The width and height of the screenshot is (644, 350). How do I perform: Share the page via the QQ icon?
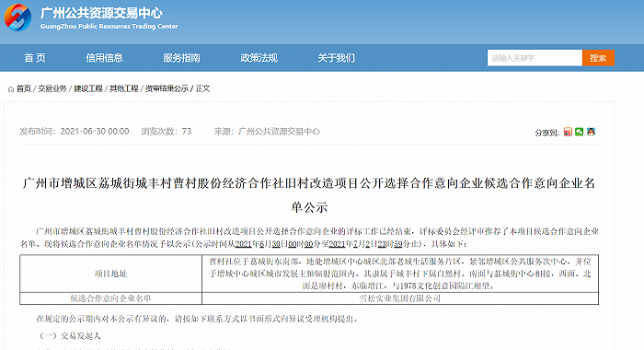click(591, 132)
